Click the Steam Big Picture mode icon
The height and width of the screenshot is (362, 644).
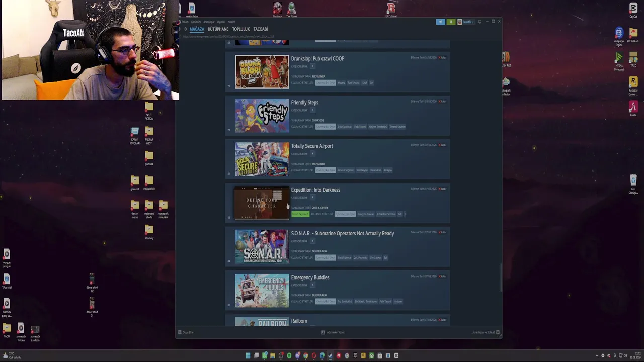pos(480,22)
